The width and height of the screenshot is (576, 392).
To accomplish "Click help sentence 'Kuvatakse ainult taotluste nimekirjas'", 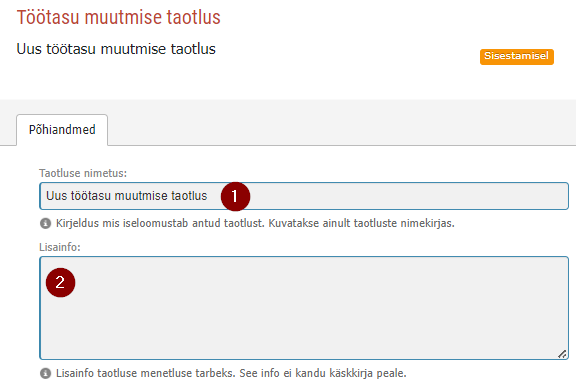I will 361,223.
